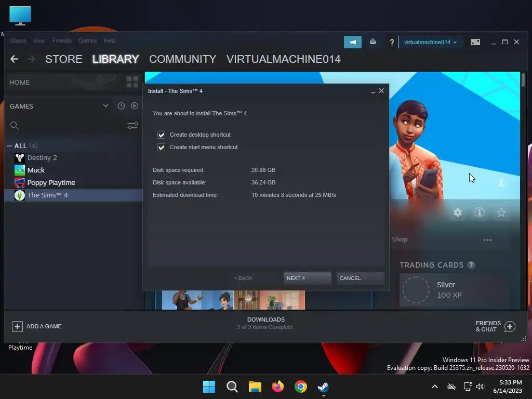Open the clock showing 5:33 PM

508,387
